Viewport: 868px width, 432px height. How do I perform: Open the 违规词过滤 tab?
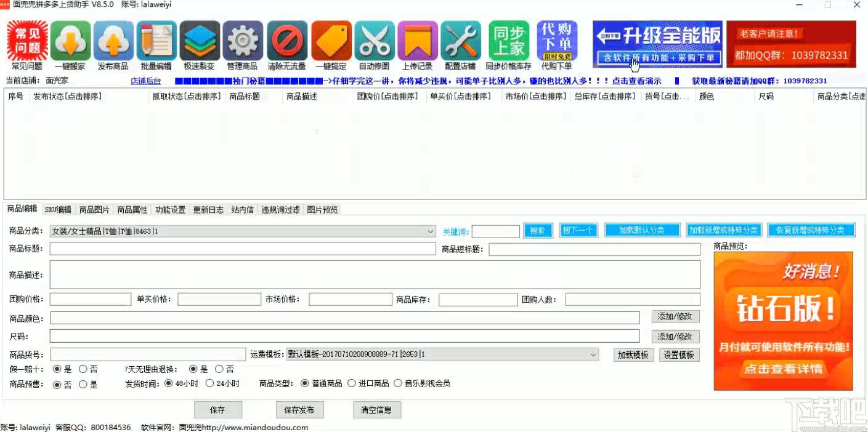tap(280, 210)
